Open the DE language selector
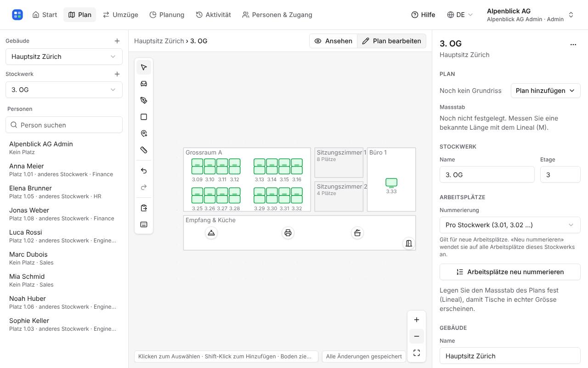 (460, 15)
